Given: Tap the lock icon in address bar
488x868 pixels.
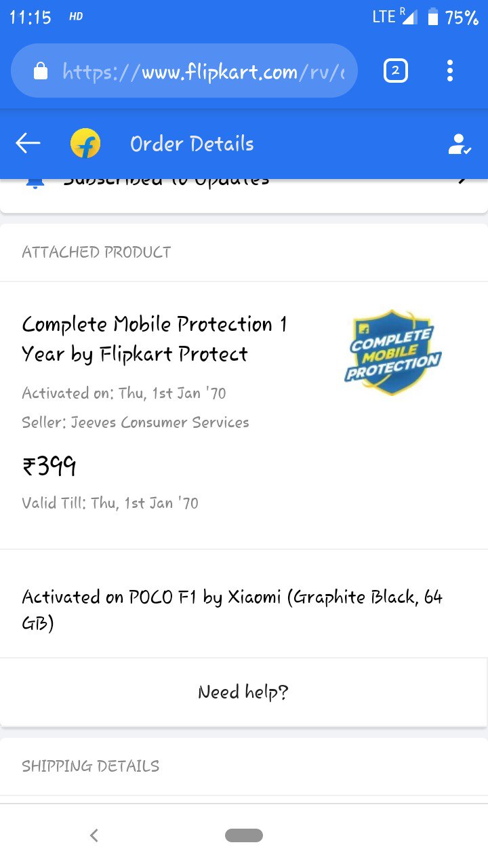Looking at the screenshot, I should [x=41, y=71].
